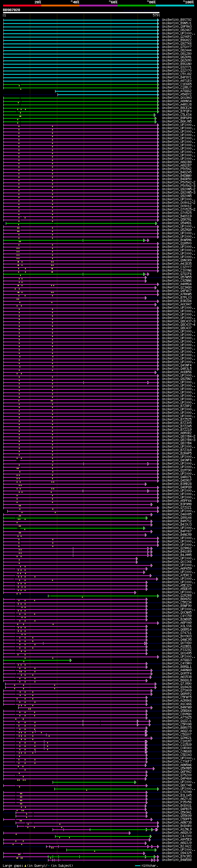Select hit label UniRef100_A8HNS4

coord(177,101)
